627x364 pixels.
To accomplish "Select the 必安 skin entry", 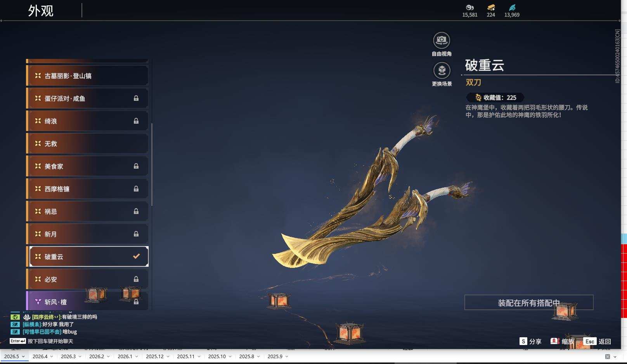I will [x=87, y=279].
